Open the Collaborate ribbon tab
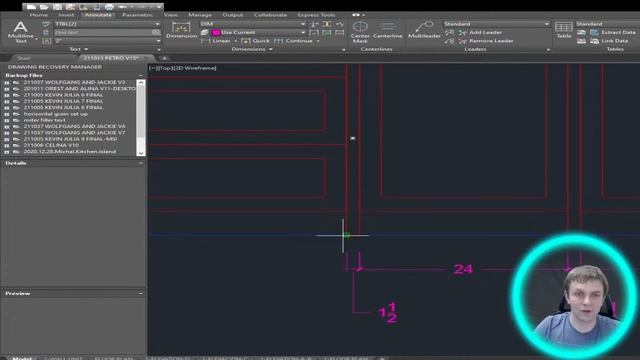 point(270,15)
